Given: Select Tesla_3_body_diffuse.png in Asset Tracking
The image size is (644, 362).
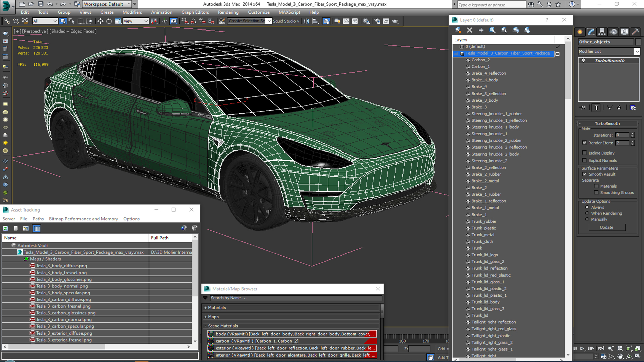Looking at the screenshot, I should pyautogui.click(x=61, y=266).
